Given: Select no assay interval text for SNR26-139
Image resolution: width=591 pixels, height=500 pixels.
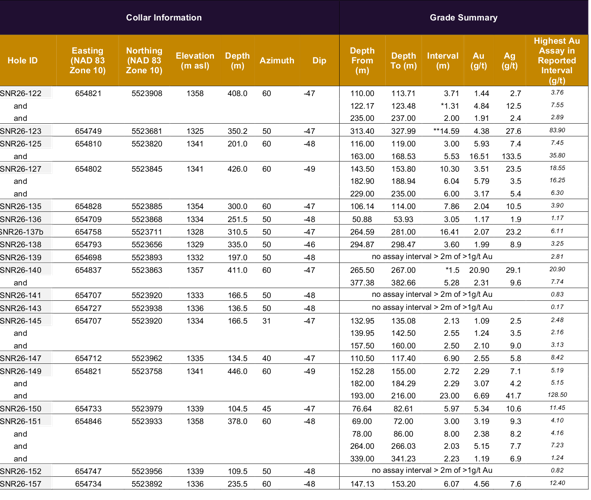Looking at the screenshot, I should tap(432, 257).
